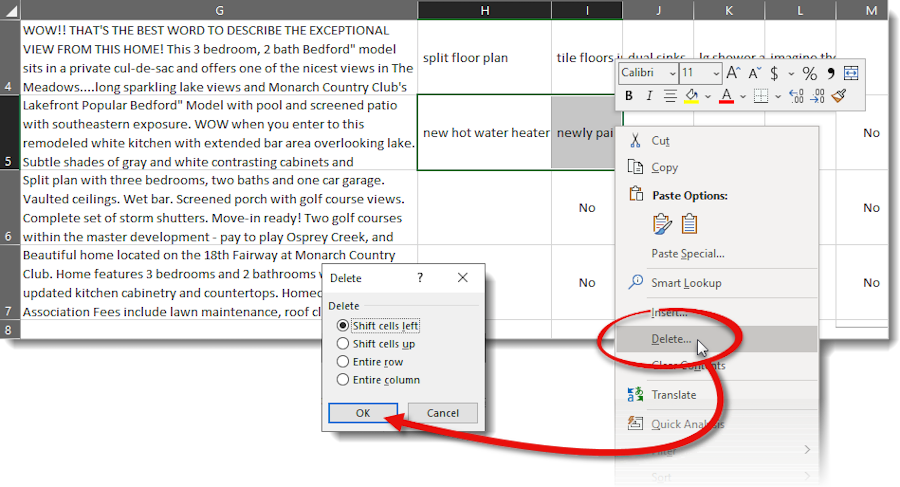Choose Cut from the context menu
Screen dimensions: 900x487
[717, 141]
